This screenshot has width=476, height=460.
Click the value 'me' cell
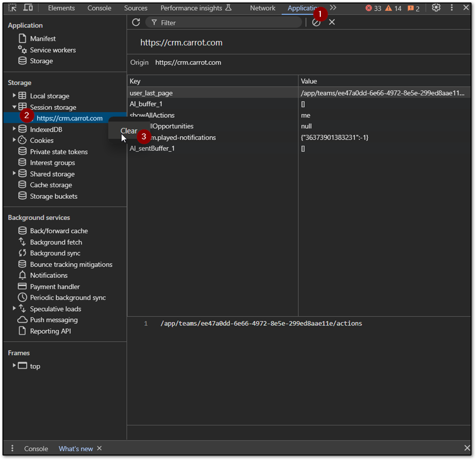tap(384, 115)
